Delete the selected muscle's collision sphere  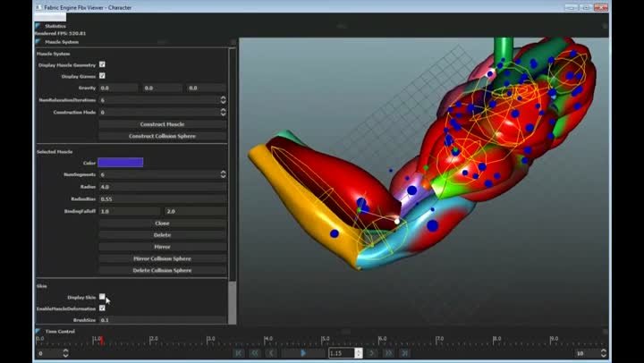(162, 269)
